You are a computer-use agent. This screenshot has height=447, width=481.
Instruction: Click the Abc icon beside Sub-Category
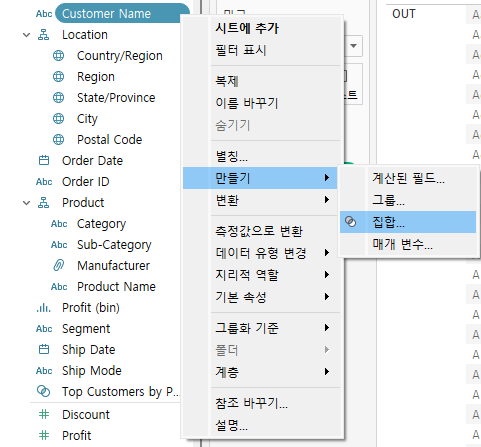pyautogui.click(x=59, y=245)
